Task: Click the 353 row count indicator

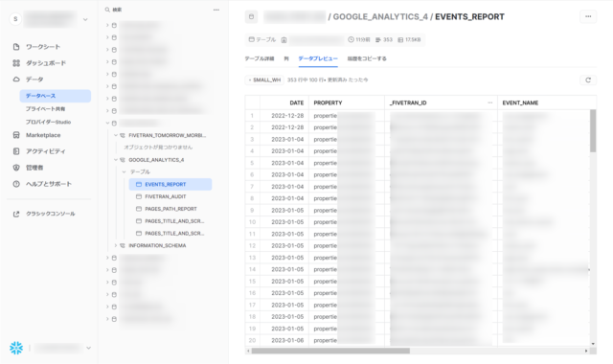Action: click(384, 40)
